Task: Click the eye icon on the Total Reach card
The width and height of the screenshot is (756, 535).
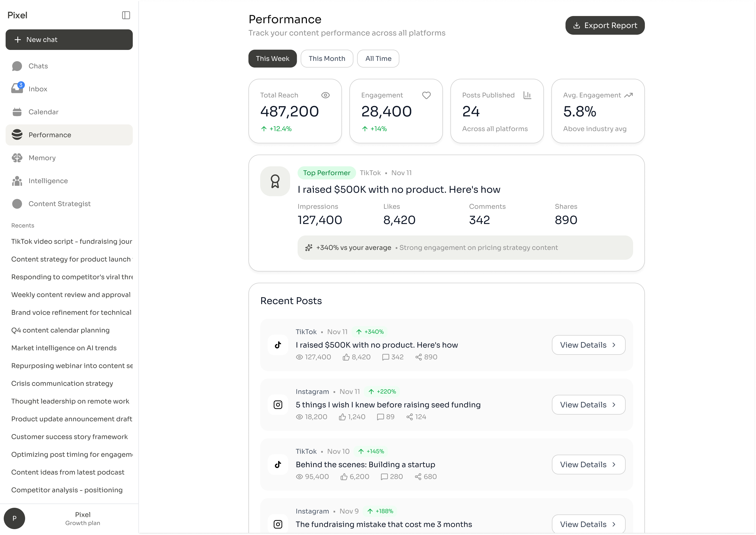Action: [x=326, y=95]
